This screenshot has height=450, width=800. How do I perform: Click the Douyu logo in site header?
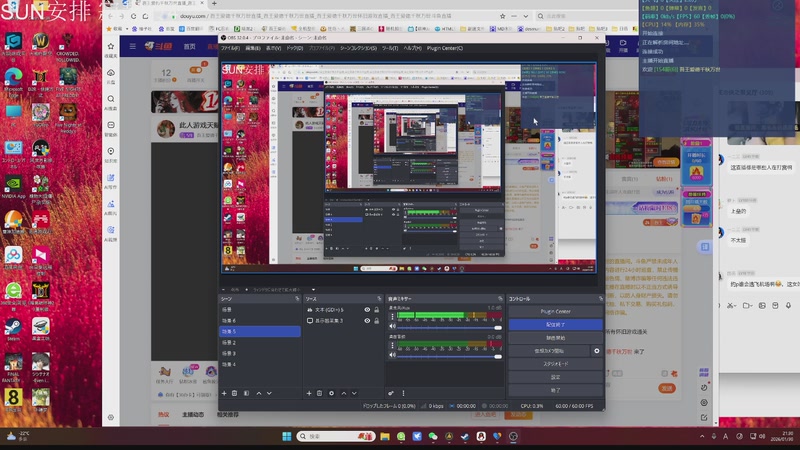[158, 46]
